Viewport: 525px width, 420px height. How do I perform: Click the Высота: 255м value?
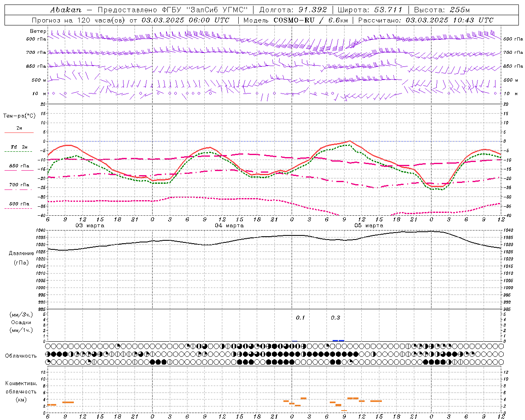[442, 9]
